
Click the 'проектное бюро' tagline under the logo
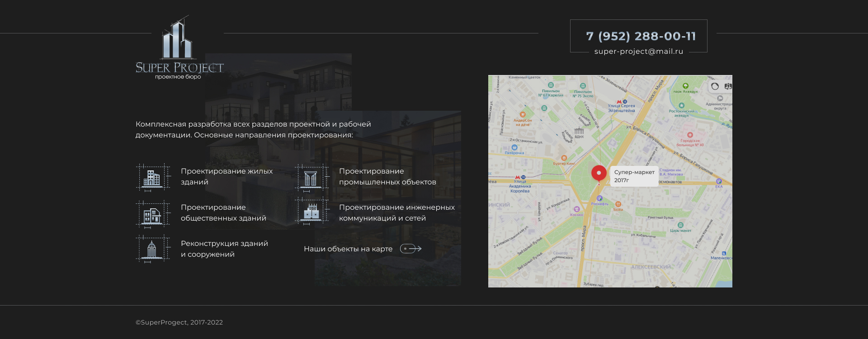[178, 77]
